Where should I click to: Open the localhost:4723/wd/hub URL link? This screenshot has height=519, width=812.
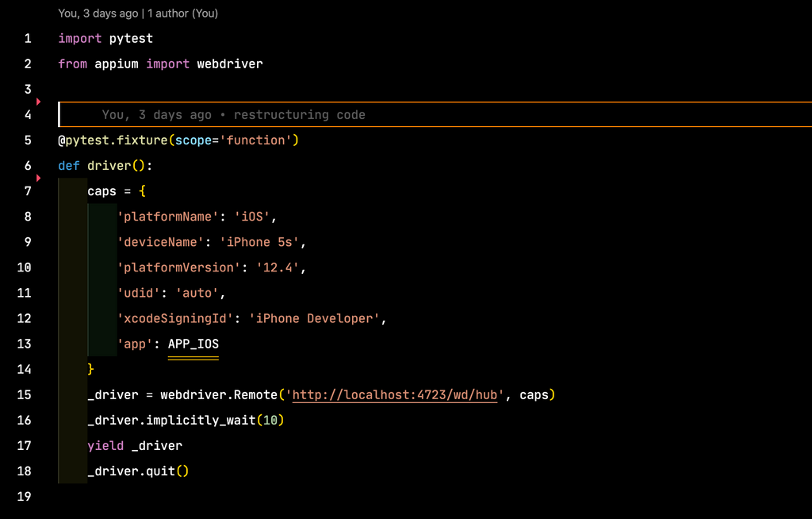[394, 394]
